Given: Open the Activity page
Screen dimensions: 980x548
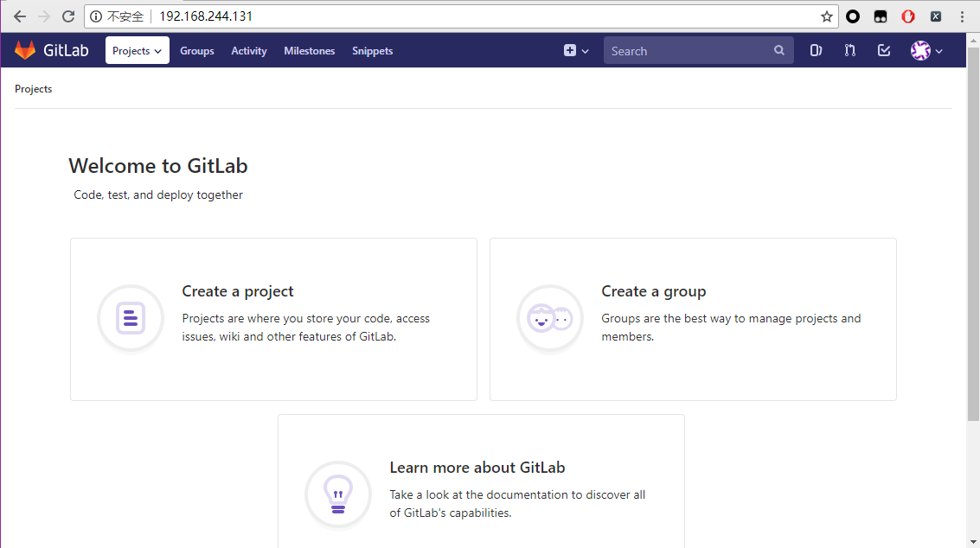Looking at the screenshot, I should [249, 51].
